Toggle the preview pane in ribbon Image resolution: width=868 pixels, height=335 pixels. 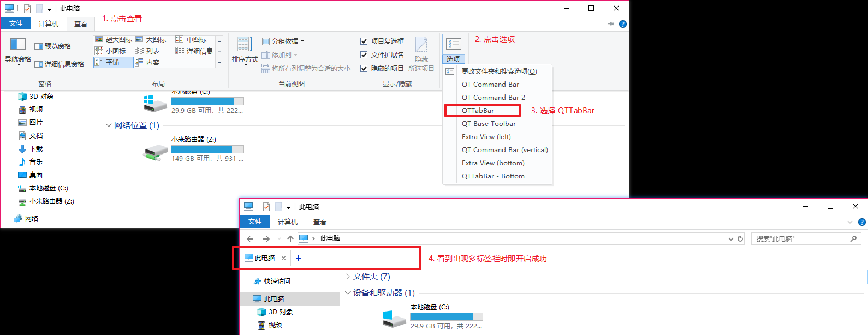(52, 46)
